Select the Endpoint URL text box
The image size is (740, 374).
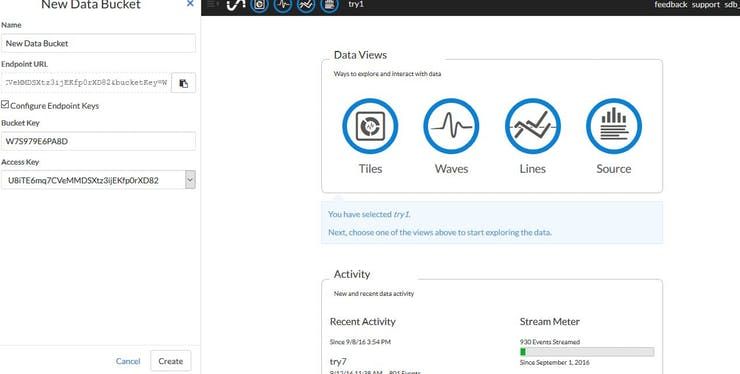point(85,83)
